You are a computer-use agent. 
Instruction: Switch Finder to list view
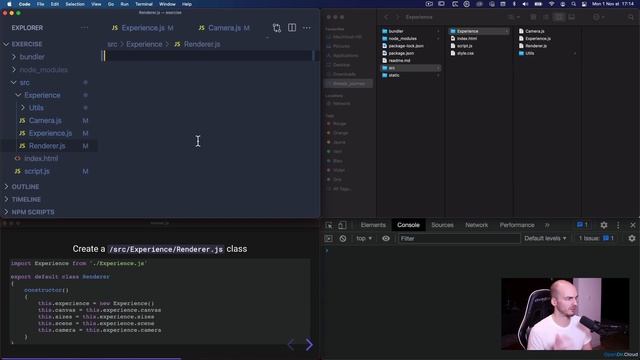pos(546,17)
